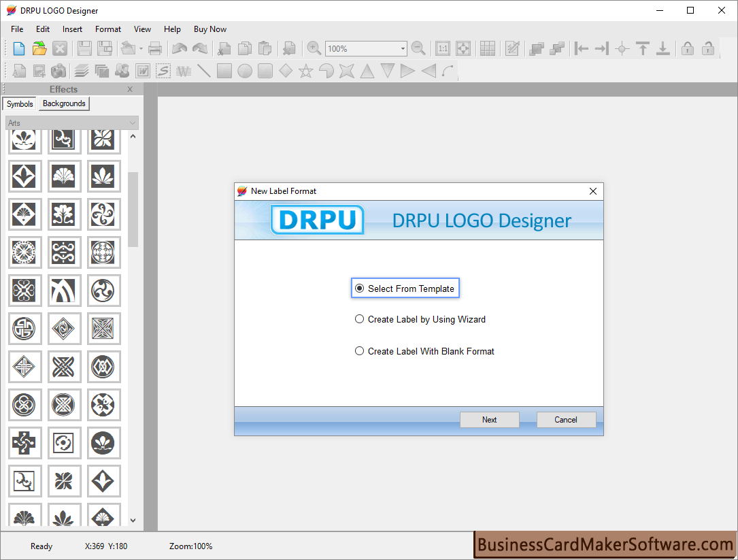Open the Buy Now menu
This screenshot has height=560, width=738.
pyautogui.click(x=210, y=29)
